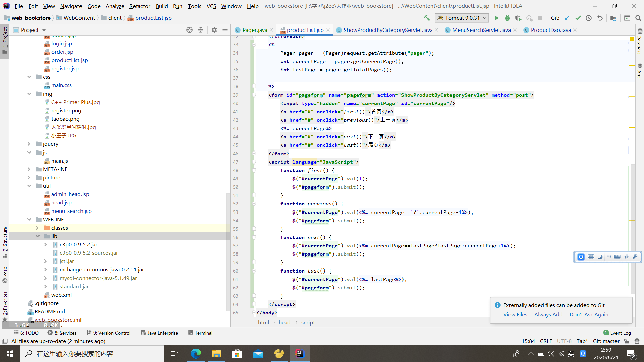Open the Project Structure icon
The image size is (644, 362).
point(613,18)
